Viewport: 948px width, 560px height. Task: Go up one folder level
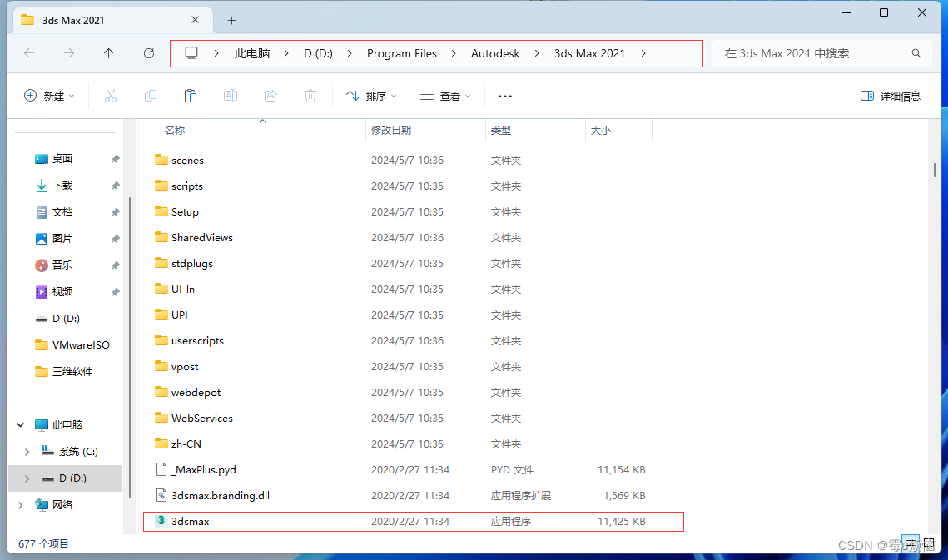tap(109, 53)
